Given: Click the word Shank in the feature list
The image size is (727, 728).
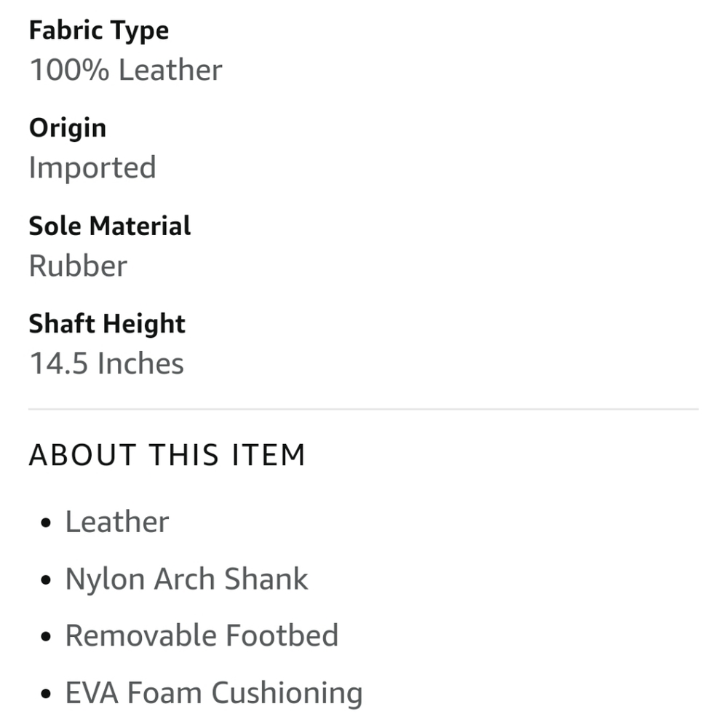Looking at the screenshot, I should pyautogui.click(x=266, y=579).
